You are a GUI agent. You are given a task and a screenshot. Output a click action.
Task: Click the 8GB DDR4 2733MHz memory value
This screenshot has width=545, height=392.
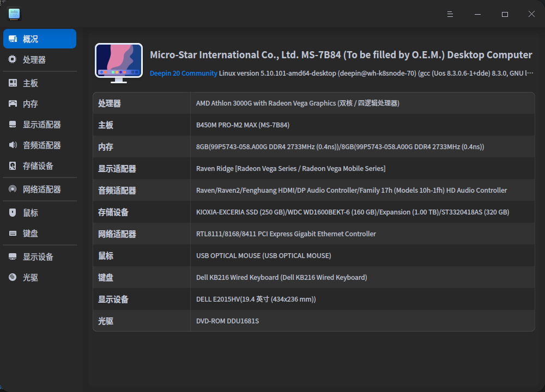click(340, 147)
